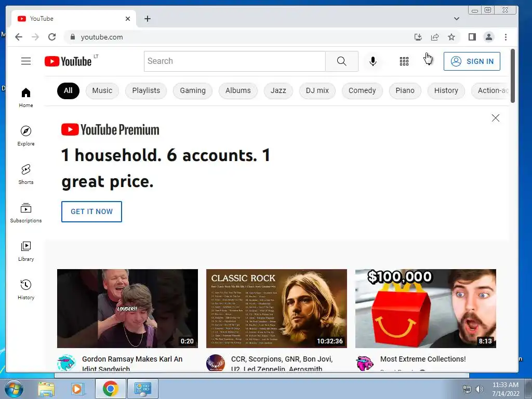
Task: Click the YouTube logo
Action: click(68, 61)
